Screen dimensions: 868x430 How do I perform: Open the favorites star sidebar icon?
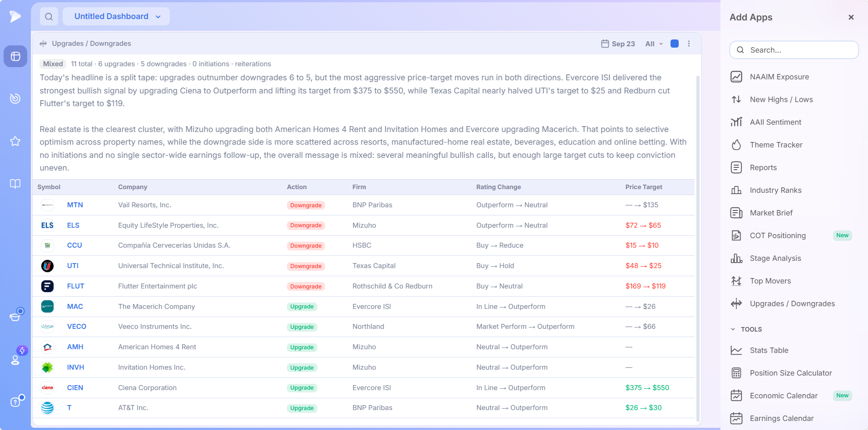click(x=15, y=141)
